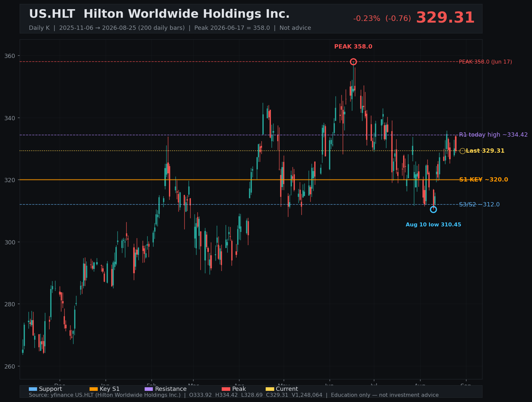
Task: Click the 320 y-axis tick label
Action: (10, 180)
